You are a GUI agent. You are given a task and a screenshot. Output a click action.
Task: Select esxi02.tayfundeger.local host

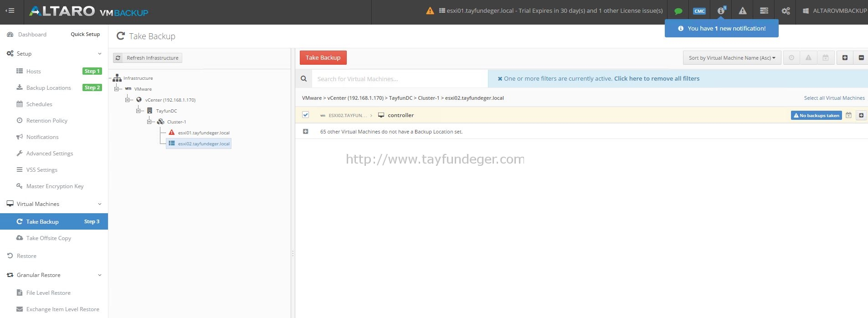204,144
